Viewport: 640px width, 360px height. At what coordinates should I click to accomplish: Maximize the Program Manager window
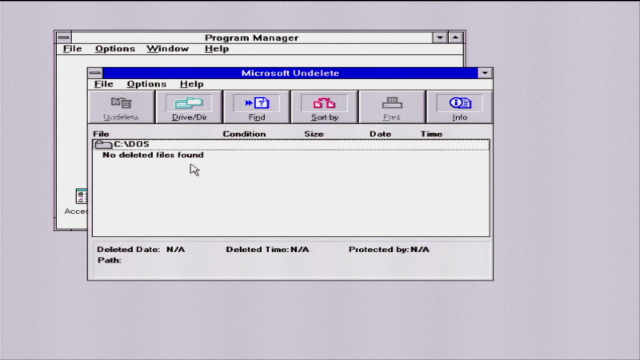tap(456, 38)
